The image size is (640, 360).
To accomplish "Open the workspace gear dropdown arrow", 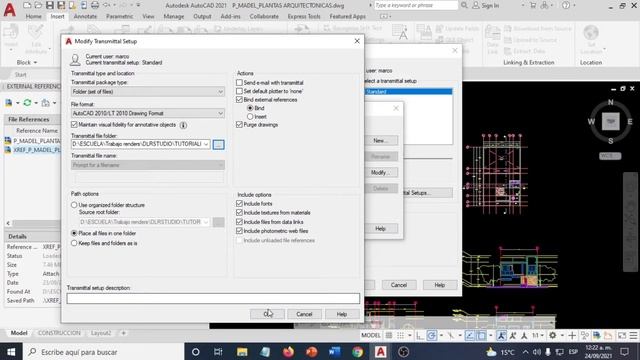I will 562,336.
